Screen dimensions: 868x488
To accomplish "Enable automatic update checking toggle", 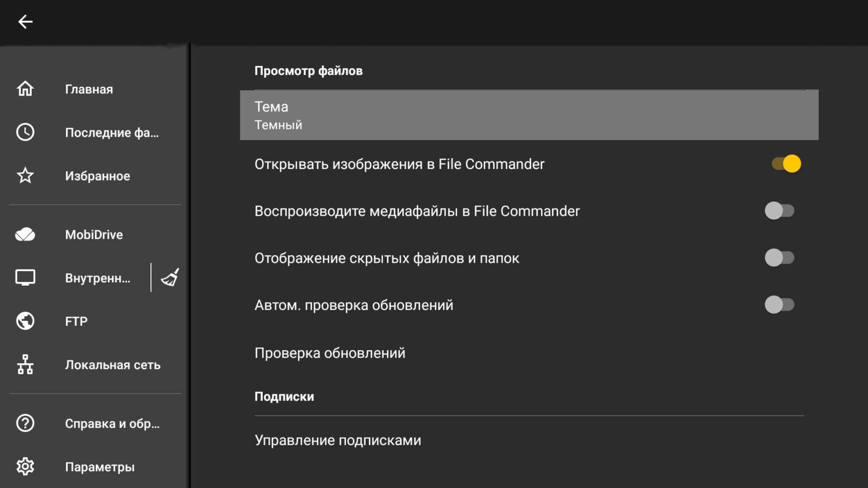I will 779,305.
